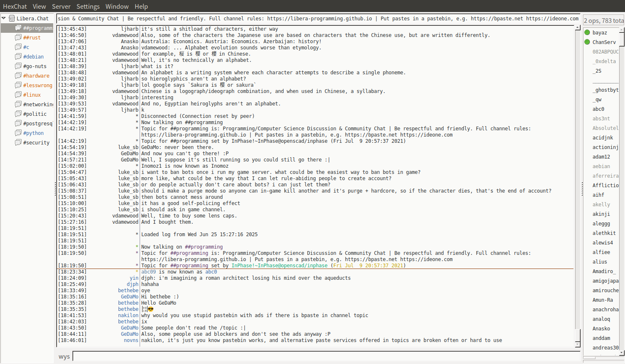Click the #hardware channel icon
Screen dimensions: 625x364
point(18,76)
